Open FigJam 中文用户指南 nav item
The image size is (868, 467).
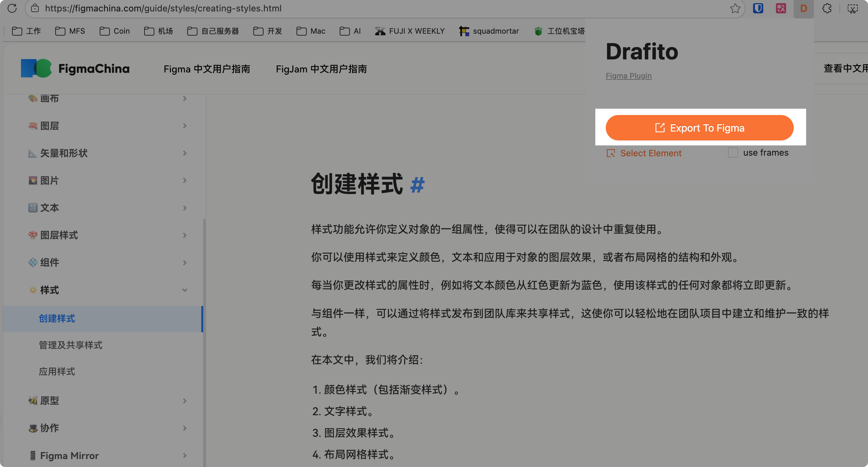(321, 69)
